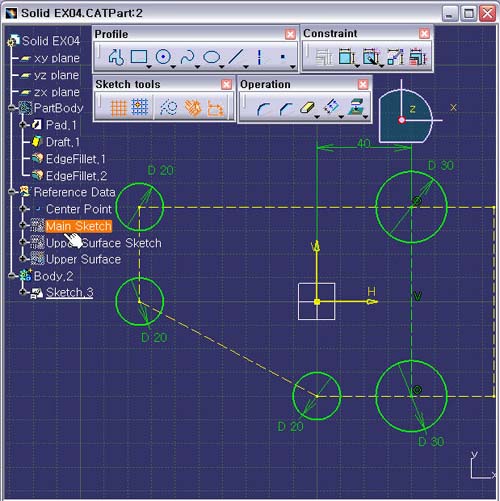Collapse the PartBody tree node
This screenshot has height=501, width=500.
click(x=12, y=108)
